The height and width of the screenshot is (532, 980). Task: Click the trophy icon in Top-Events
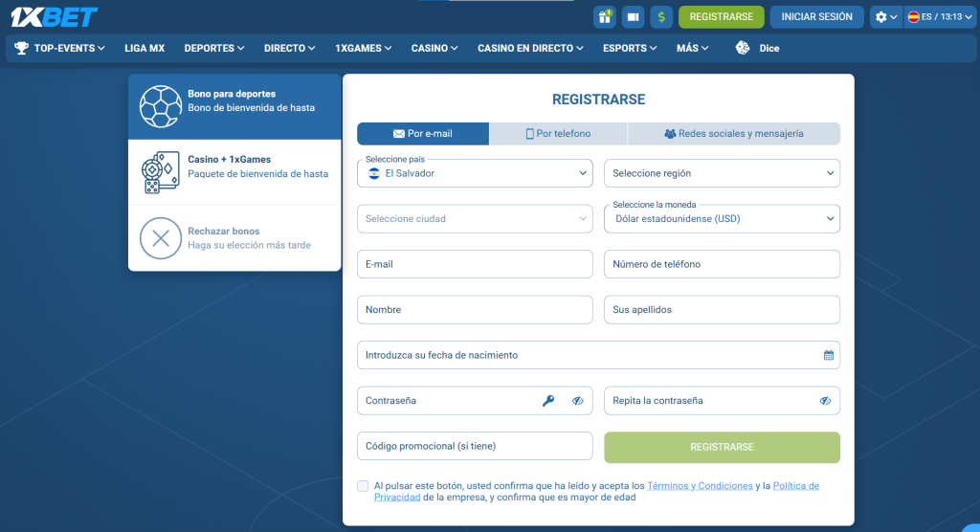coord(21,48)
